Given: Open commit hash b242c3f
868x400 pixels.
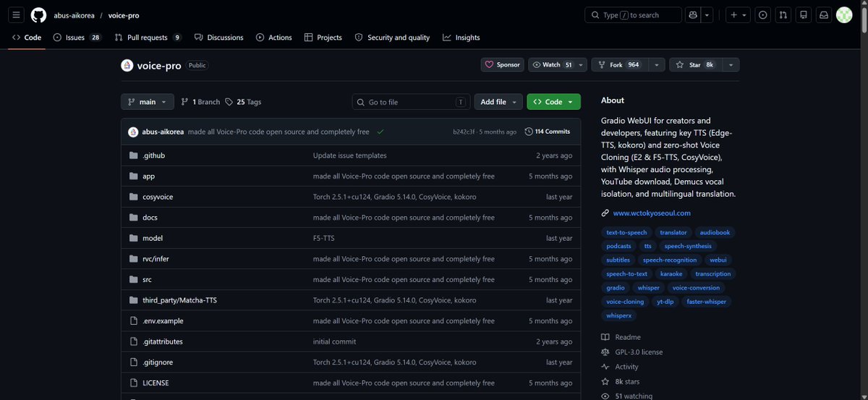Looking at the screenshot, I should point(465,132).
